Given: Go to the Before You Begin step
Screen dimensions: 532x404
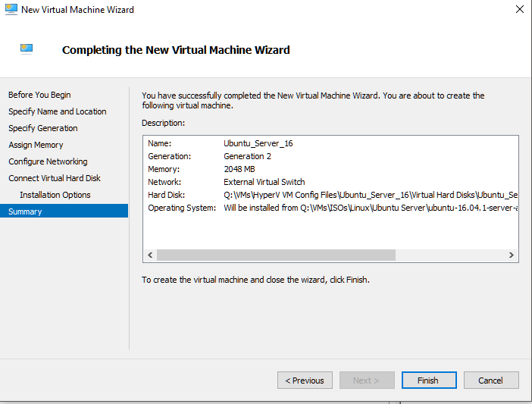Looking at the screenshot, I should coord(39,95).
